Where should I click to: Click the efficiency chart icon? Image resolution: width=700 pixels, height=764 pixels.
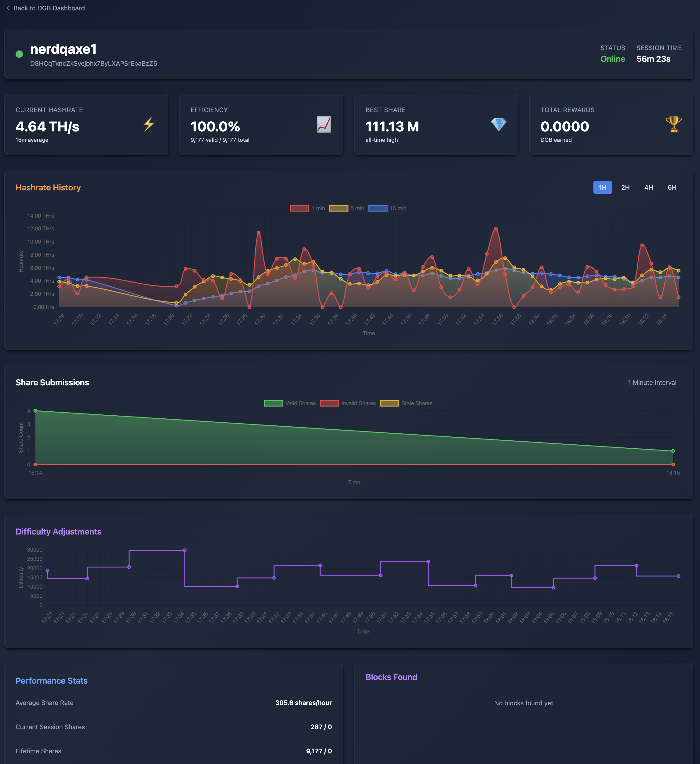(x=323, y=124)
